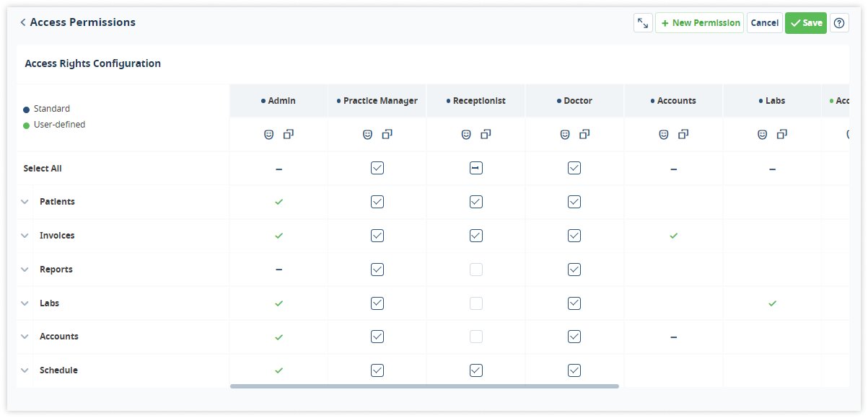
Task: Click the New Permission button
Action: pos(700,23)
